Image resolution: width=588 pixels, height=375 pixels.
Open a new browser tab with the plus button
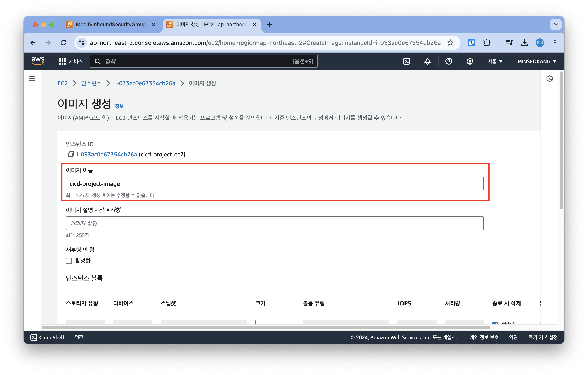pos(269,25)
